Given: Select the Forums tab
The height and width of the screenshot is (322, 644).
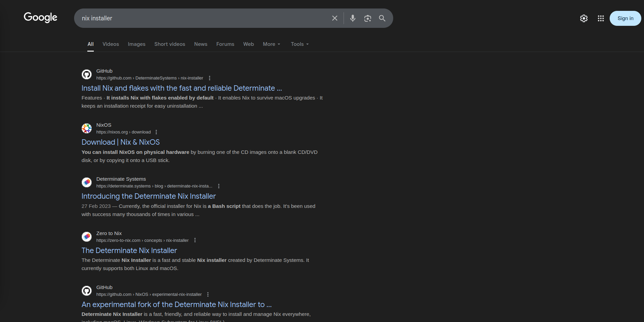Looking at the screenshot, I should pyautogui.click(x=225, y=44).
